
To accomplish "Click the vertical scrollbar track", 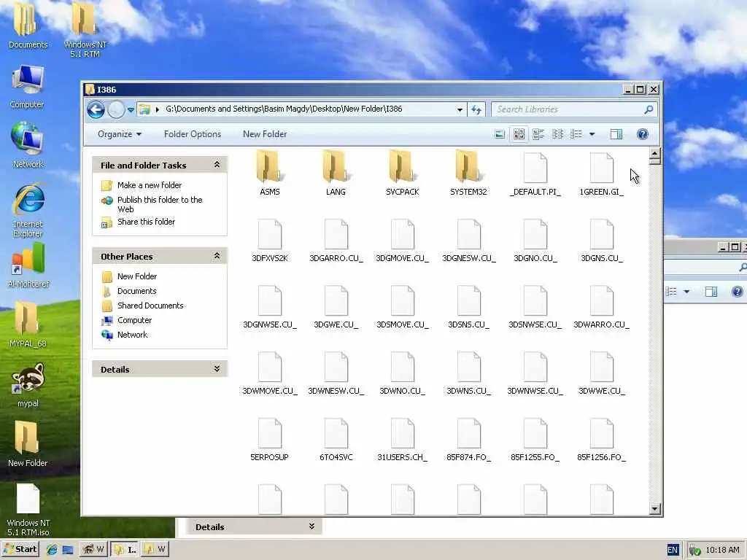I will coord(654,333).
